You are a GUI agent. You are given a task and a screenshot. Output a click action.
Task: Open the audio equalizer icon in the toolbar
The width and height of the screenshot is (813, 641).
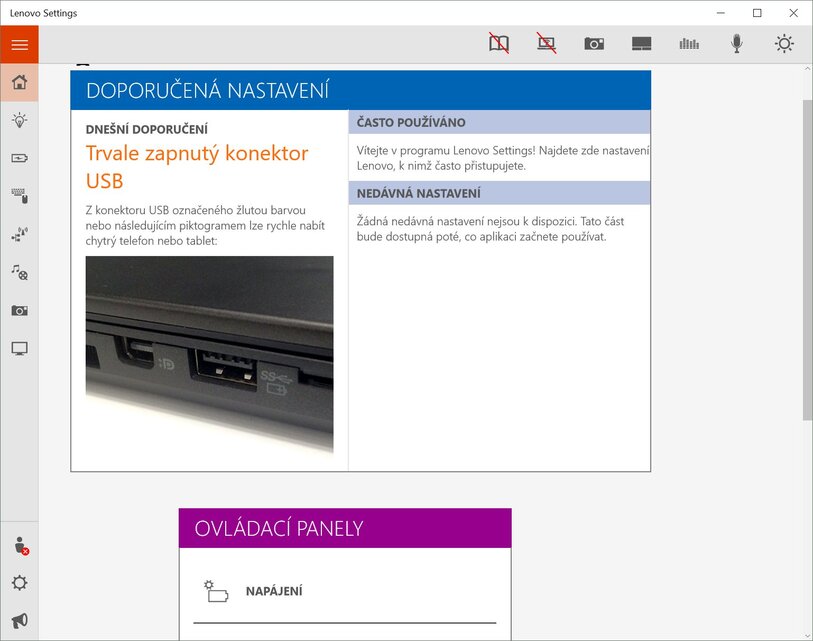pos(689,43)
